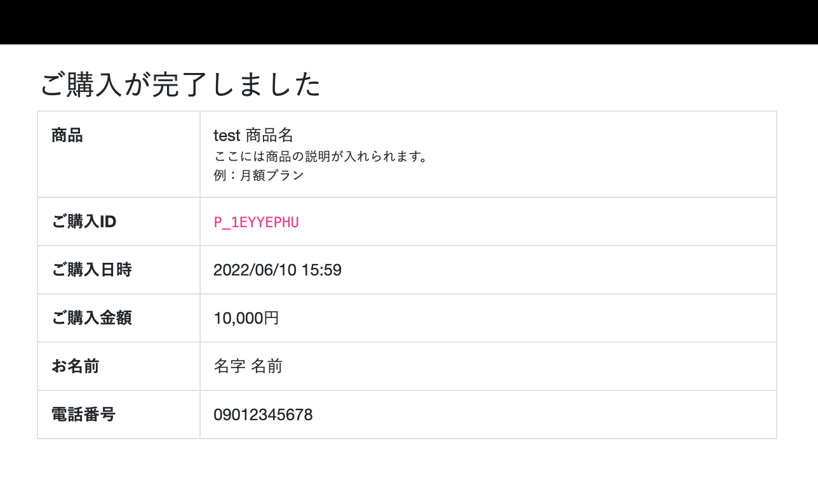Click the 商品 row label
818x504 pixels.
(67, 135)
